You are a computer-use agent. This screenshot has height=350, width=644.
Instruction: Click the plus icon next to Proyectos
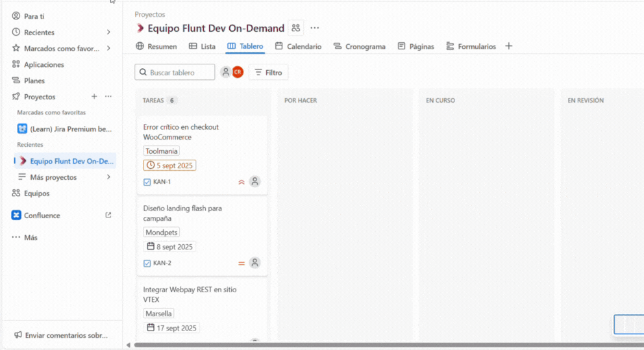coord(94,97)
